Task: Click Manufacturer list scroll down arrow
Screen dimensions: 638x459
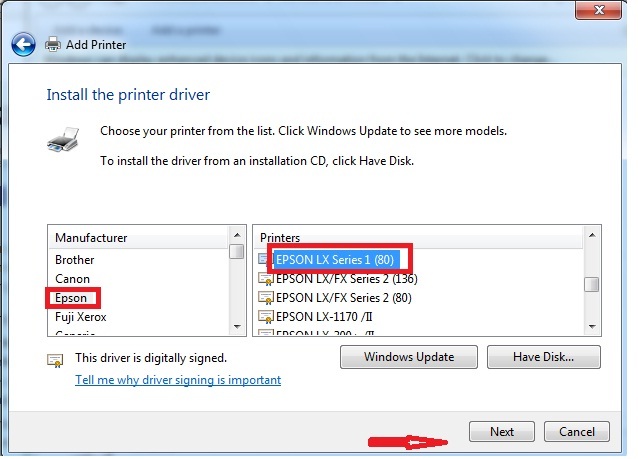Action: 237,326
